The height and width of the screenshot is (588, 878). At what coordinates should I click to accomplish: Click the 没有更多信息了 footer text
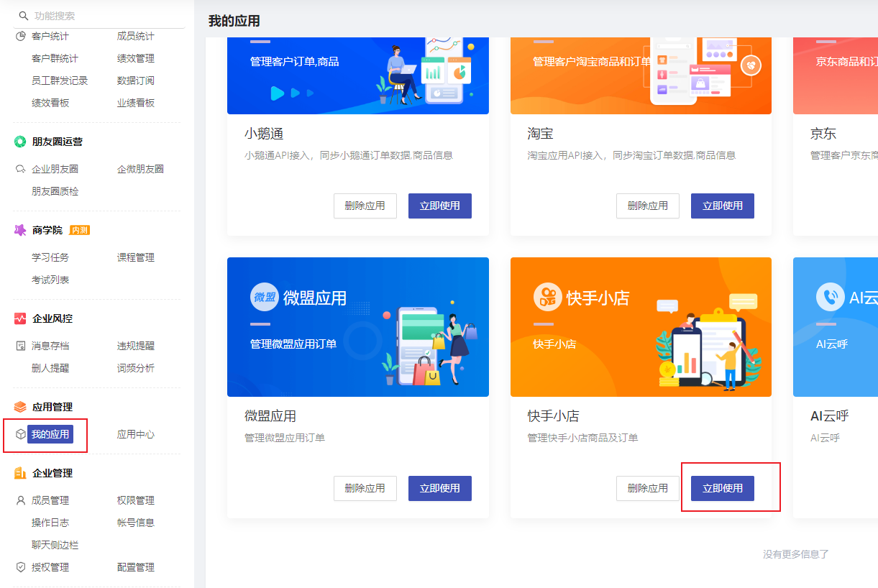pos(796,554)
